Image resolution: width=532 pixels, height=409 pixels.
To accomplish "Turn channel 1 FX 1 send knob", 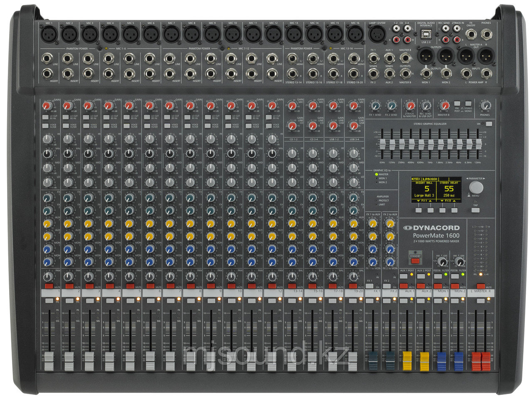I will click(48, 198).
